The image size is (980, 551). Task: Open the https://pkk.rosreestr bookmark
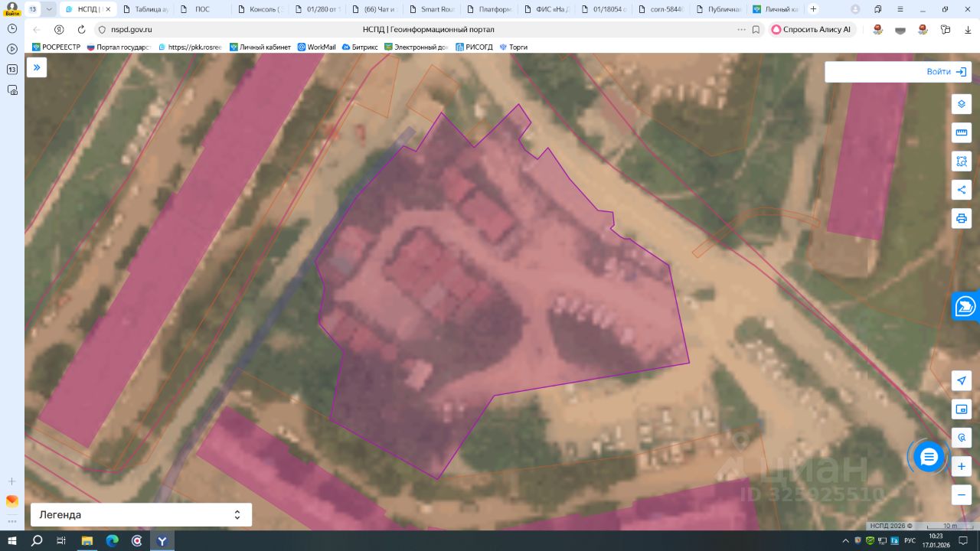[x=191, y=47]
